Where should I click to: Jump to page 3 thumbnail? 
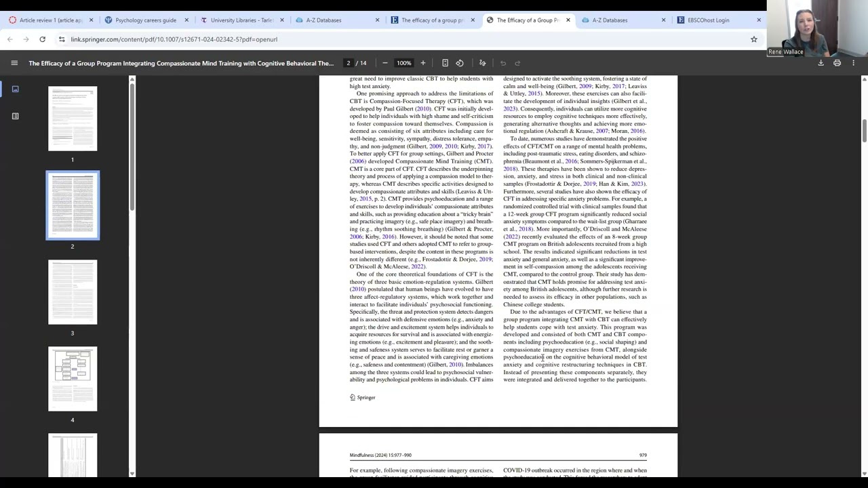[73, 292]
